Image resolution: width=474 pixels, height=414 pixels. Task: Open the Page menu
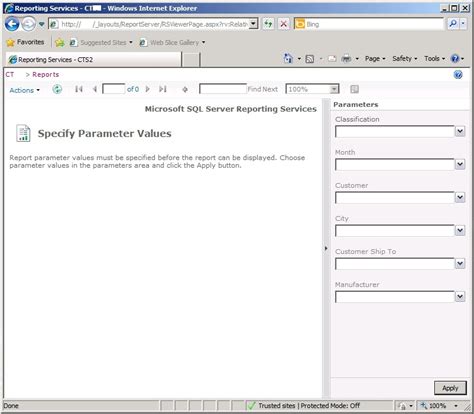click(375, 59)
